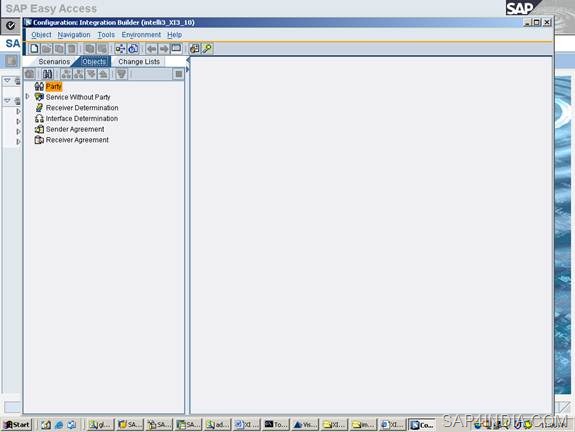575x432 pixels.
Task: Collapse navigation pane using left splitter arrow
Action: (188, 59)
